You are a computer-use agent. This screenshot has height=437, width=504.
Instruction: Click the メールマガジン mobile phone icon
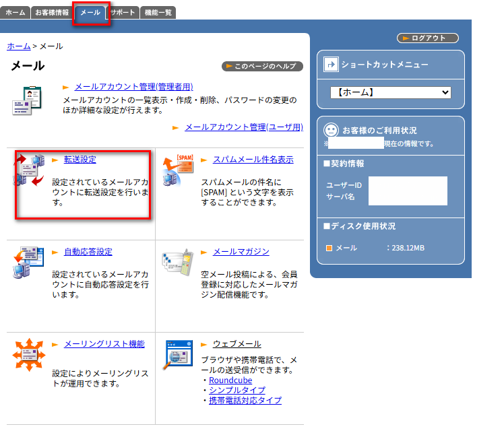pyautogui.click(x=178, y=263)
